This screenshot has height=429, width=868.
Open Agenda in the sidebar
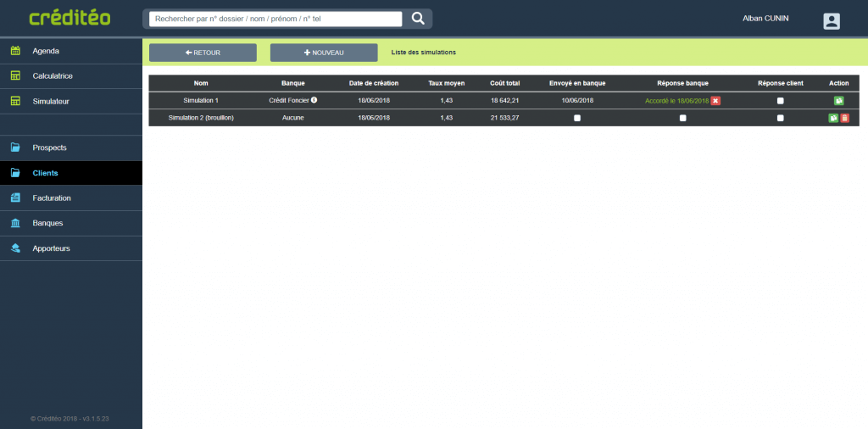(x=46, y=51)
